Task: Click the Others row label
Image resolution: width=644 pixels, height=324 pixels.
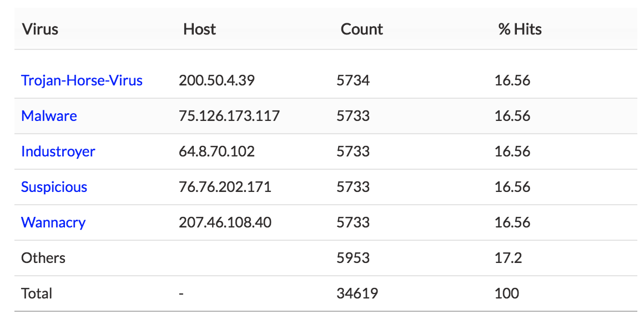Action: coord(43,258)
